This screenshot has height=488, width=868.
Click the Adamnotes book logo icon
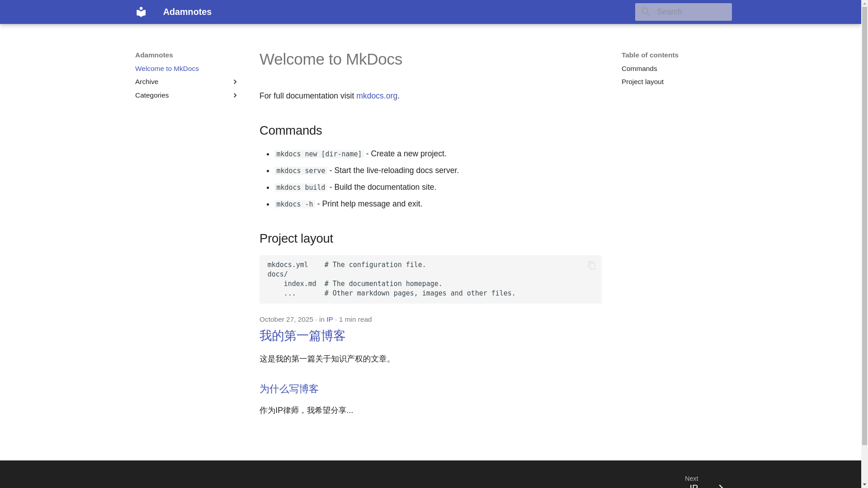[x=141, y=12]
